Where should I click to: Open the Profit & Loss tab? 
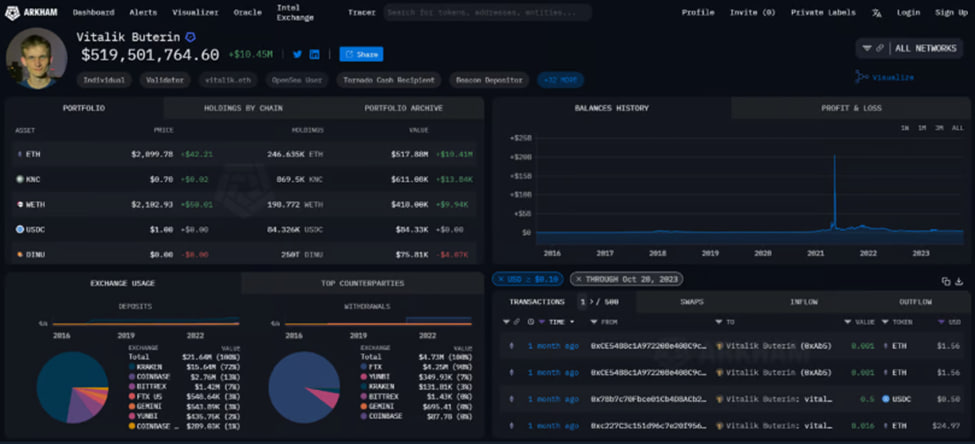(x=851, y=108)
